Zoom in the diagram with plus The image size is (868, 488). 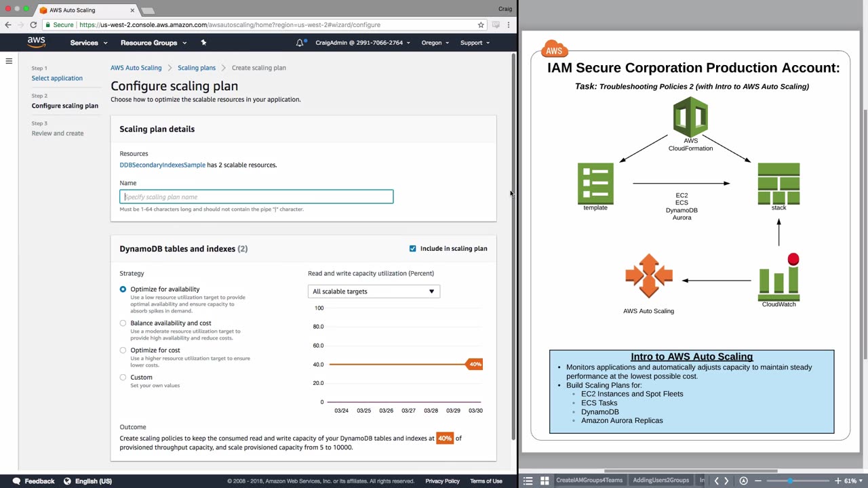coord(838,481)
